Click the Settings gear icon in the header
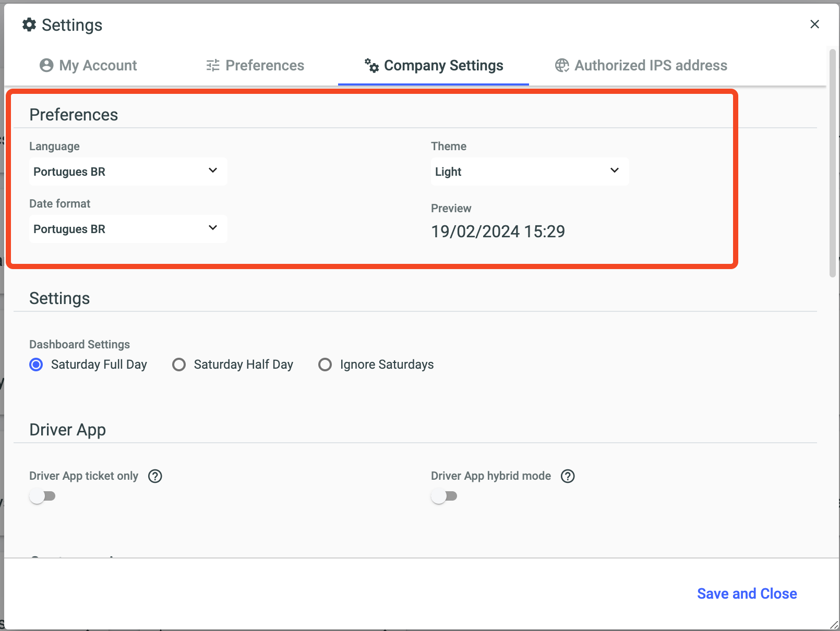The image size is (840, 631). [29, 25]
